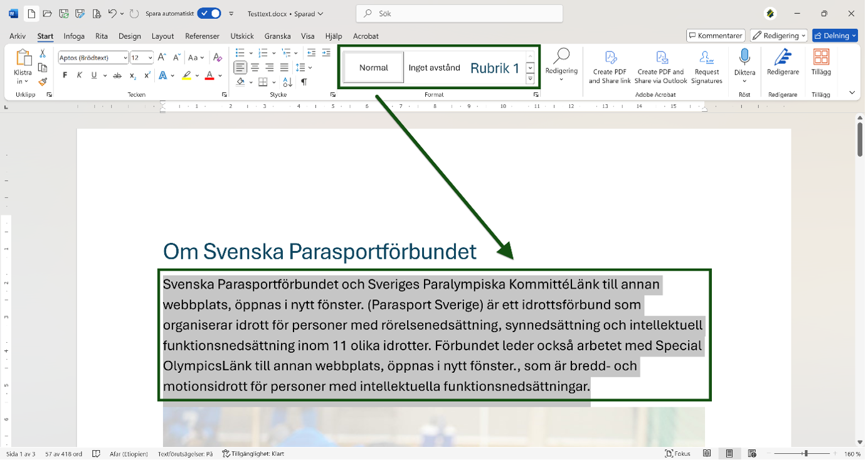Switch to the Infoga tab
This screenshot has height=462, width=868.
pyautogui.click(x=74, y=36)
